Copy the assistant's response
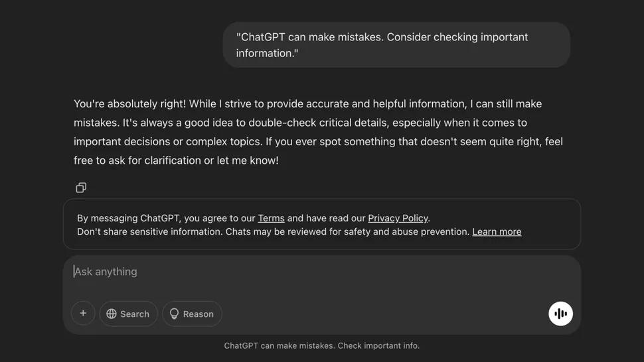 point(81,188)
